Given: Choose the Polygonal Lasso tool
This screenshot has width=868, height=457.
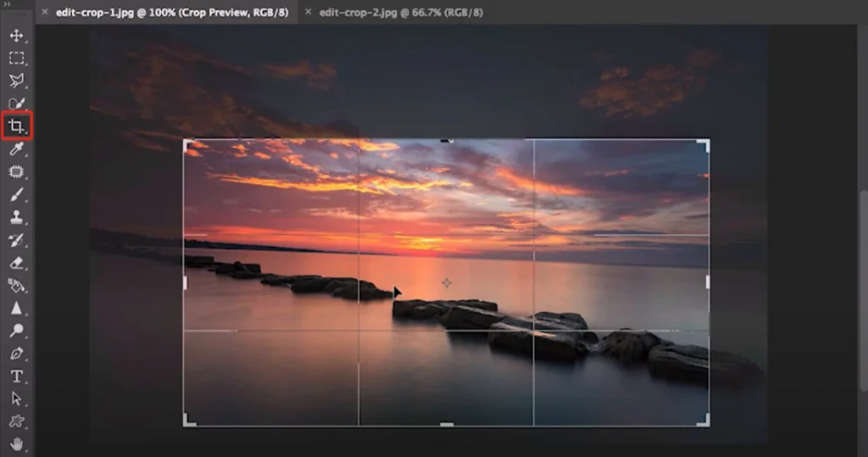Looking at the screenshot, I should point(16,81).
